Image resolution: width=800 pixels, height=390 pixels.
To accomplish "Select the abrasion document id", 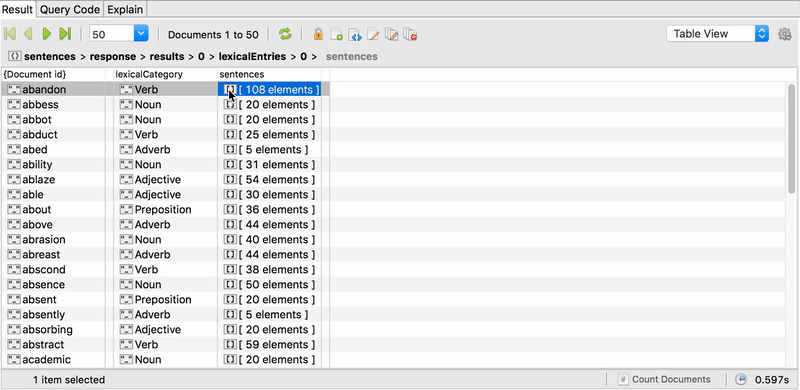I will [x=44, y=239].
